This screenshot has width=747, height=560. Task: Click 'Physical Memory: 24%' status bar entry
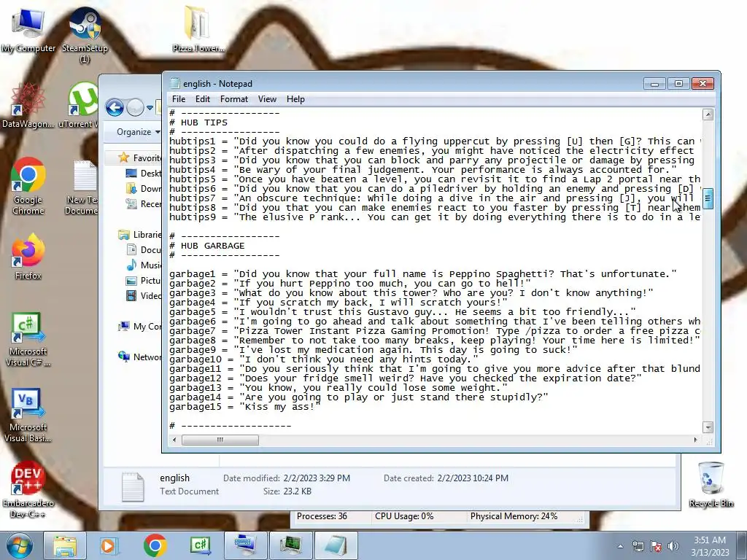coord(514,516)
